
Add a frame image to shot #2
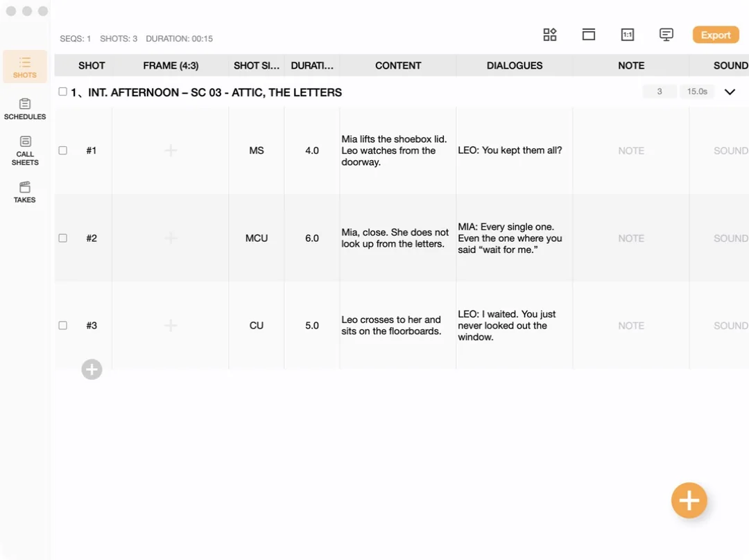tap(171, 238)
